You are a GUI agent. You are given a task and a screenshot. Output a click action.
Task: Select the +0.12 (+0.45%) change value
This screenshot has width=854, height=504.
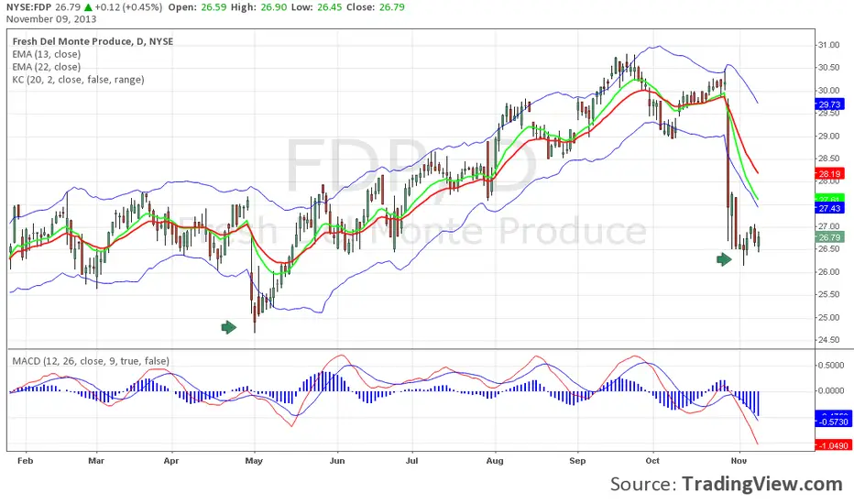coord(128,7)
